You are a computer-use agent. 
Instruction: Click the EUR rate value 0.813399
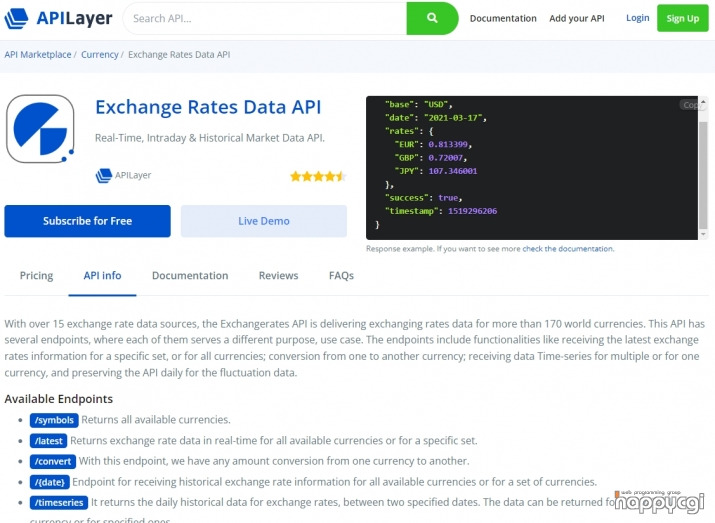pos(448,145)
